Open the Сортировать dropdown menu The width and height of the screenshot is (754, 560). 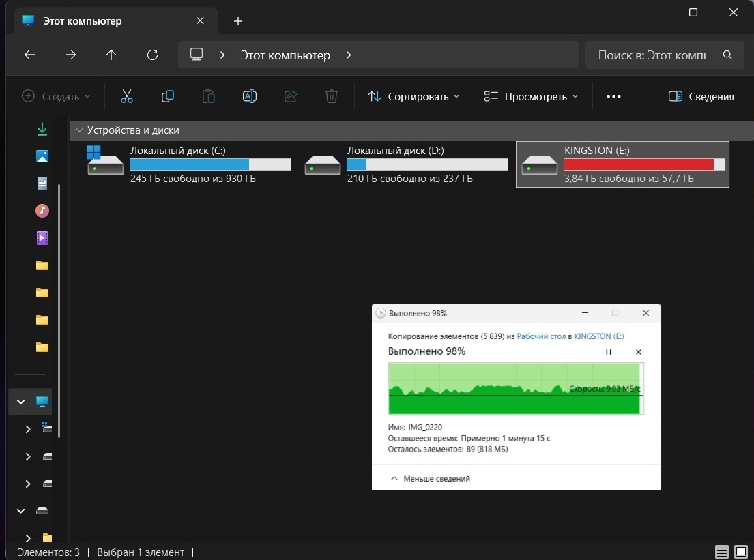coord(414,96)
